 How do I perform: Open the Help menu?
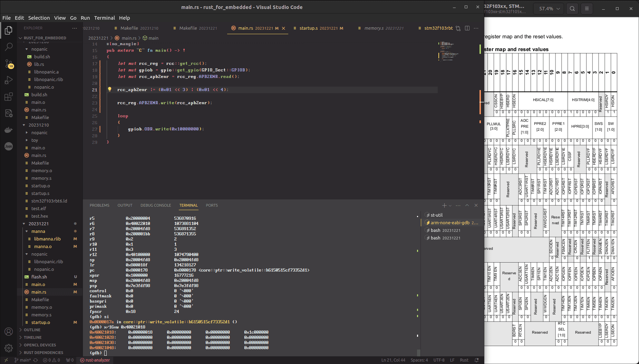click(x=125, y=18)
